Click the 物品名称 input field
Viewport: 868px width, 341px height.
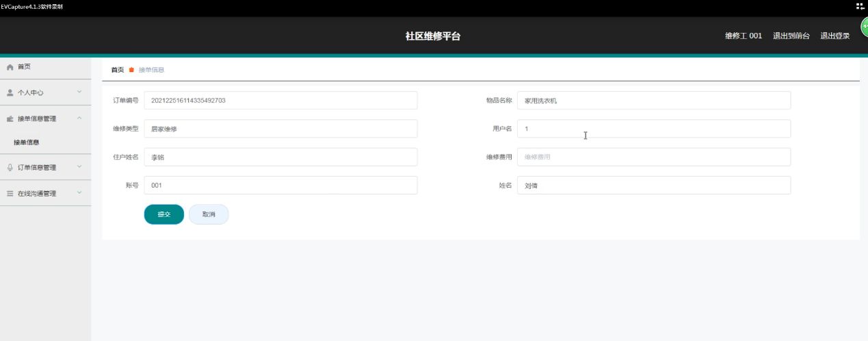654,100
